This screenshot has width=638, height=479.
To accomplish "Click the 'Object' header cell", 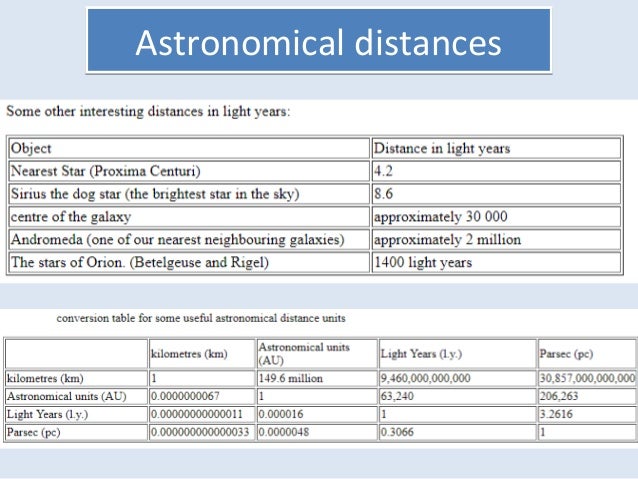I will 189,148.
